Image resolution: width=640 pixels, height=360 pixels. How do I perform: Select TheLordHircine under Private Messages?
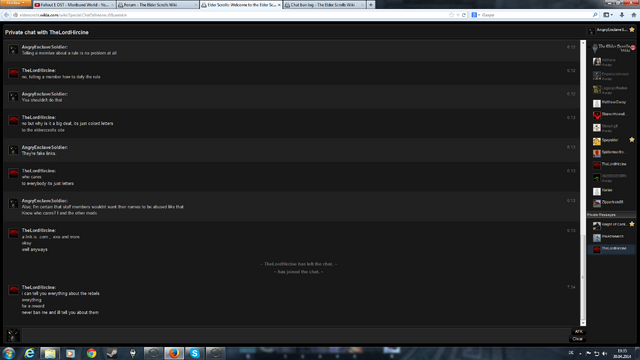(x=611, y=249)
